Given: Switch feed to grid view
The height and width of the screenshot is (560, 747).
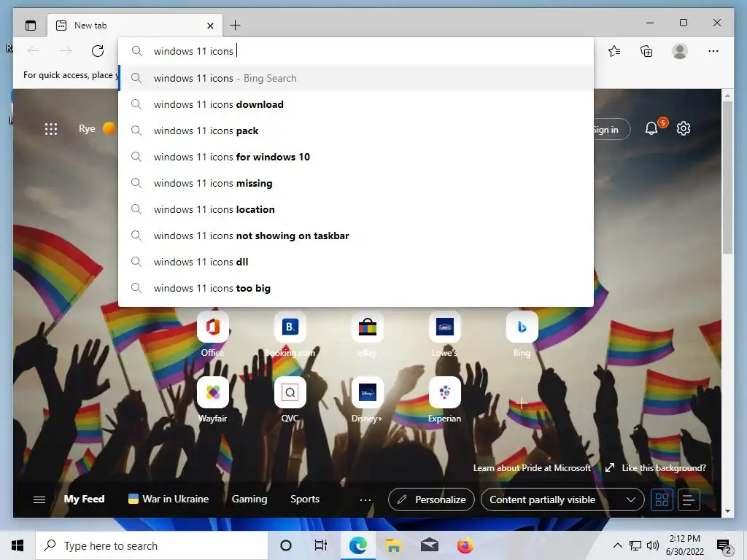Looking at the screenshot, I should click(662, 499).
